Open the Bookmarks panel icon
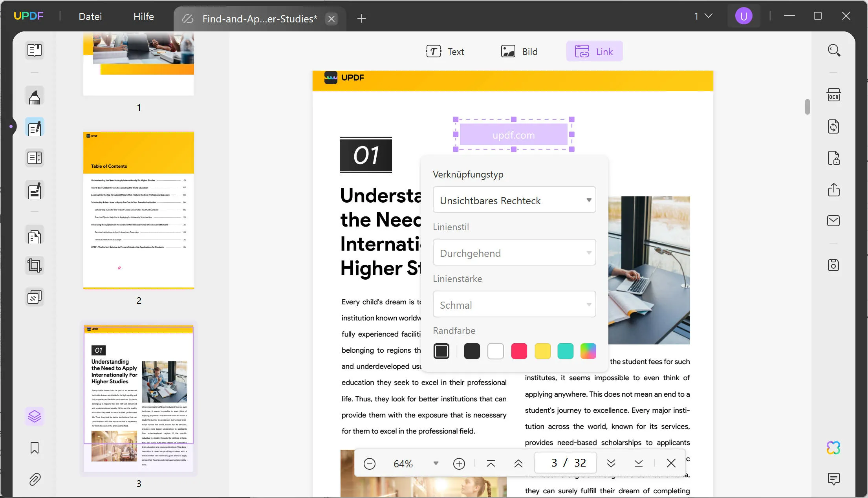Image resolution: width=868 pixels, height=498 pixels. click(35, 448)
